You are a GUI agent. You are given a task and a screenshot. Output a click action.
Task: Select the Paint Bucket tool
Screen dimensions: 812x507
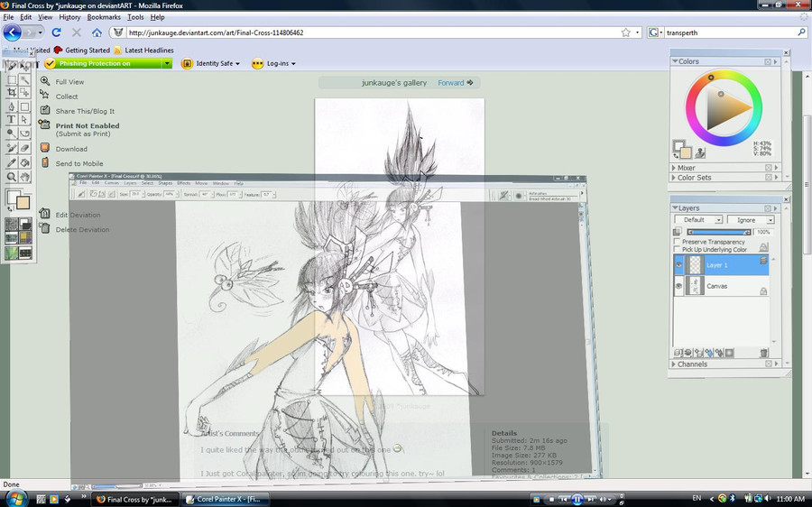click(x=24, y=162)
